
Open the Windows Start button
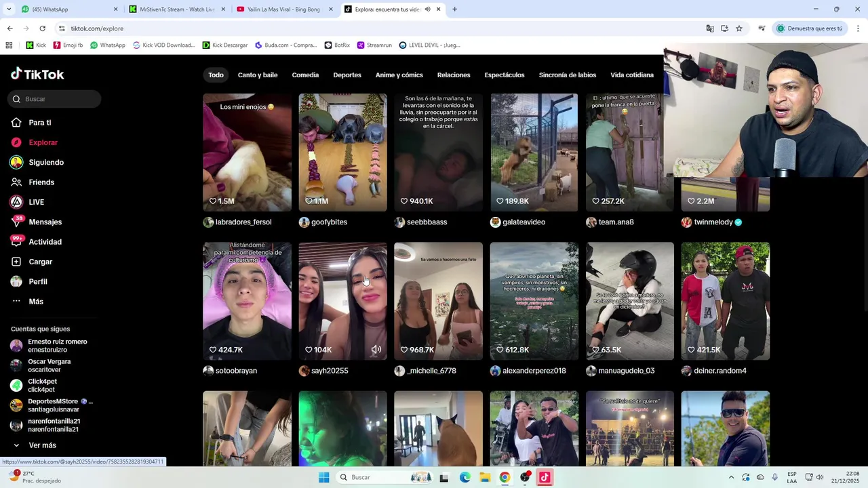[x=323, y=477]
